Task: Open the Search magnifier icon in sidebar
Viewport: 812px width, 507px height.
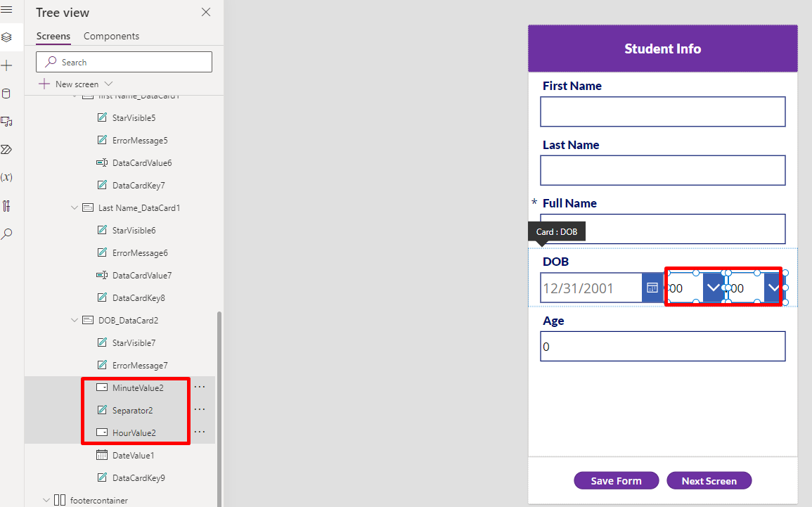Action: point(7,233)
